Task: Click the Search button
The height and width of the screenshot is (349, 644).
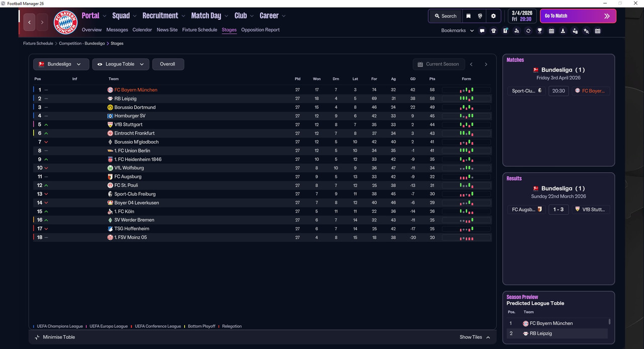Action: pyautogui.click(x=445, y=16)
